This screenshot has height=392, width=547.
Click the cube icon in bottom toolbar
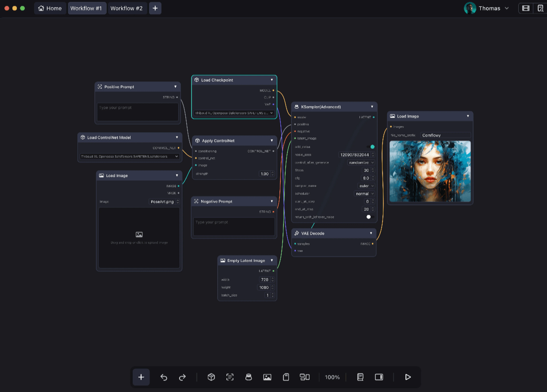point(211,377)
